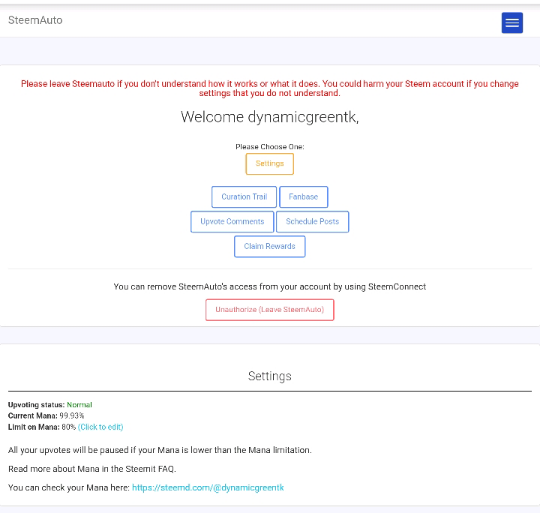Open the Curation Trail section
The width and height of the screenshot is (540, 513).
(244, 197)
